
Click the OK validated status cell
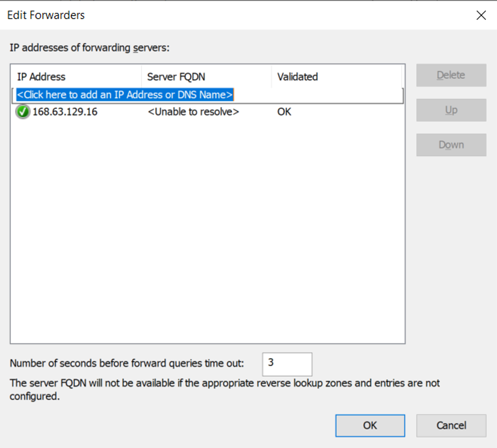pos(284,112)
